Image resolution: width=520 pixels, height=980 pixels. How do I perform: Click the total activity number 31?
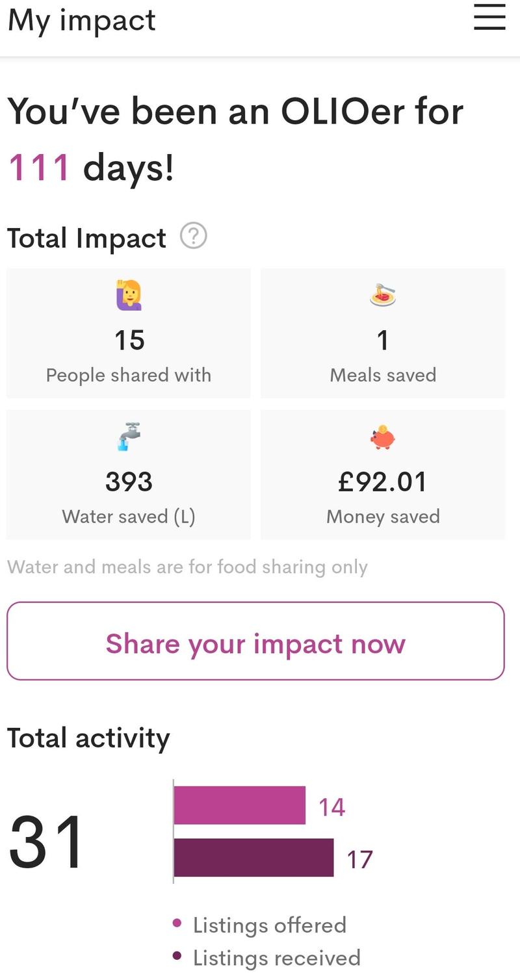click(47, 842)
